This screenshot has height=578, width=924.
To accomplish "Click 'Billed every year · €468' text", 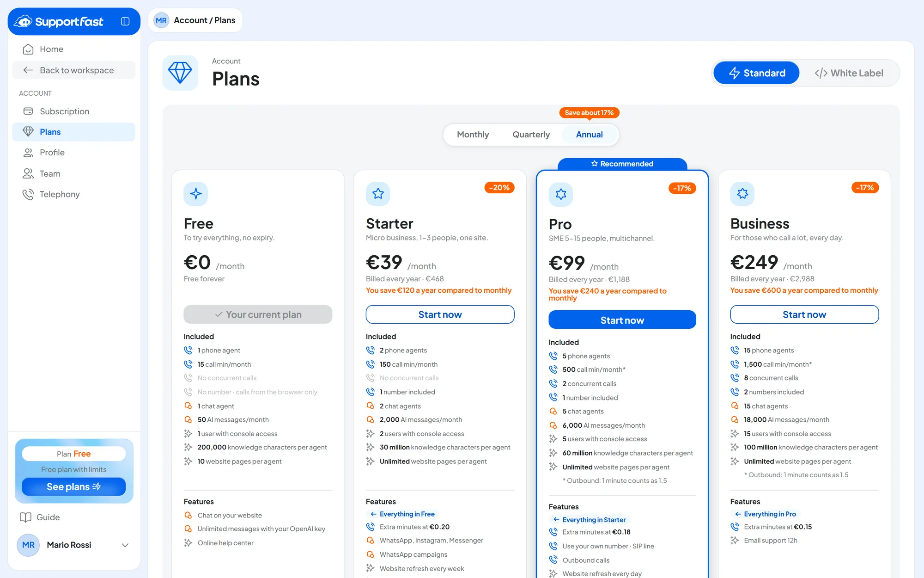I will click(x=405, y=279).
